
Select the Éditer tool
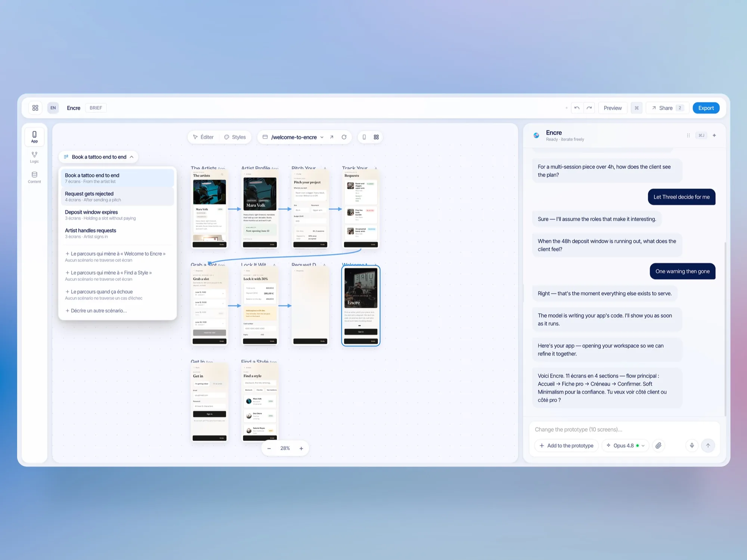coord(204,137)
